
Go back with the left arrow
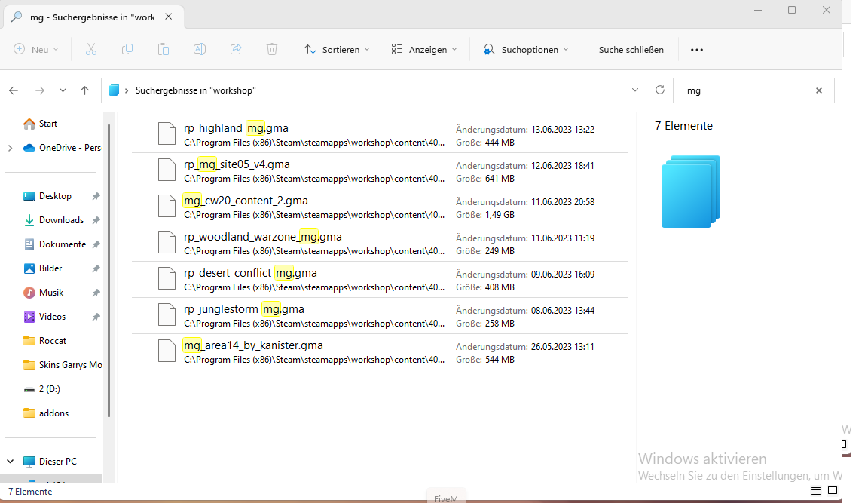coord(14,90)
